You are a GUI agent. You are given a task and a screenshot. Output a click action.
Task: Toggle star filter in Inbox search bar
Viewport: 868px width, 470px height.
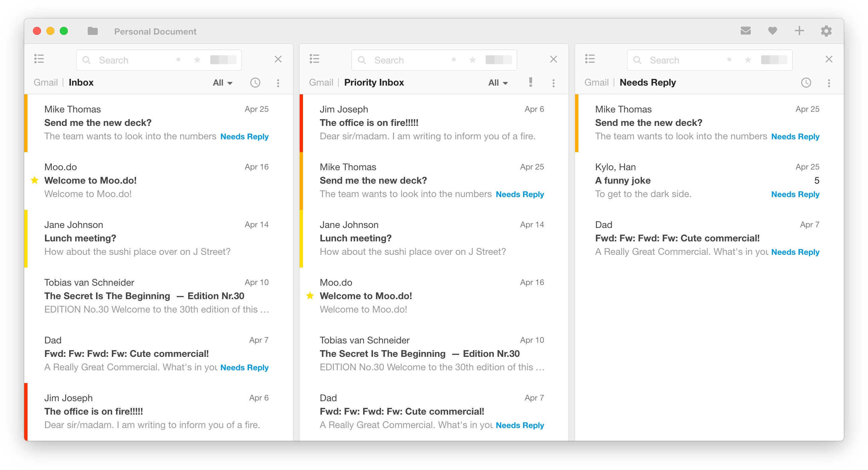click(x=197, y=60)
